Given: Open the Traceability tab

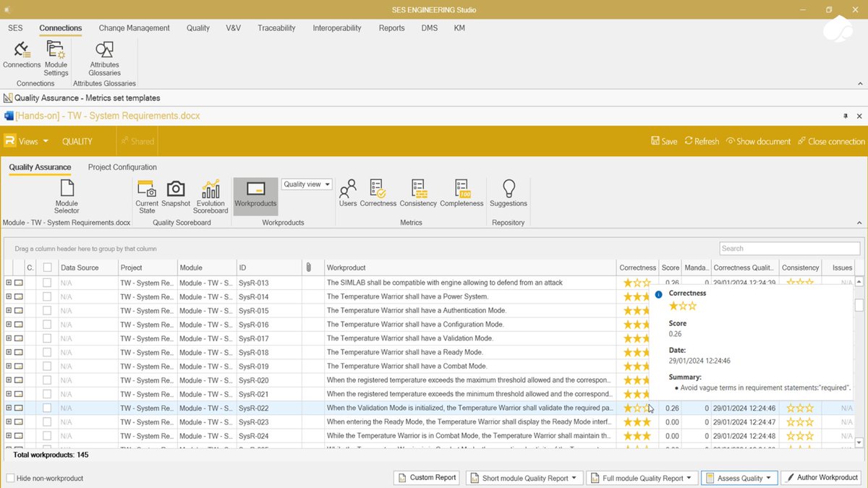Looking at the screenshot, I should (276, 28).
